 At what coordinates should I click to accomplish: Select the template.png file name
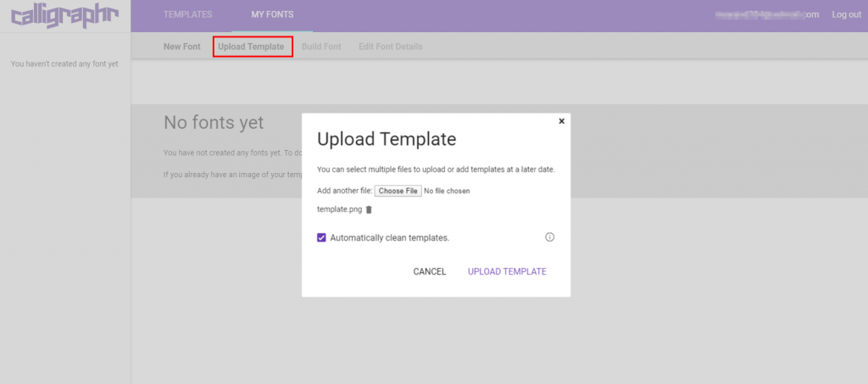coord(339,209)
